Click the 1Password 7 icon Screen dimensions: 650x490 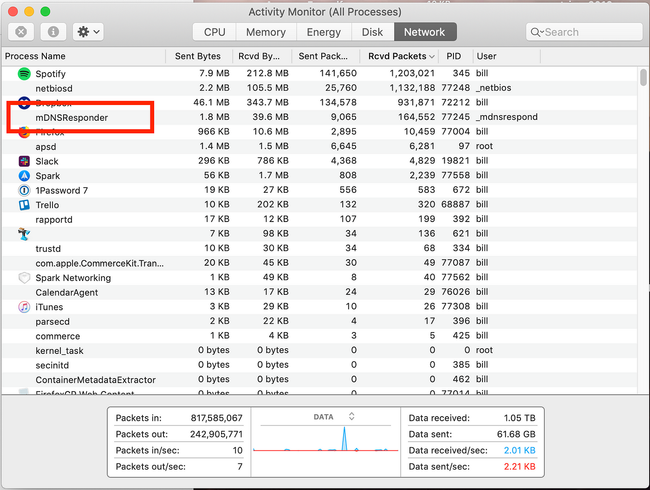[24, 190]
